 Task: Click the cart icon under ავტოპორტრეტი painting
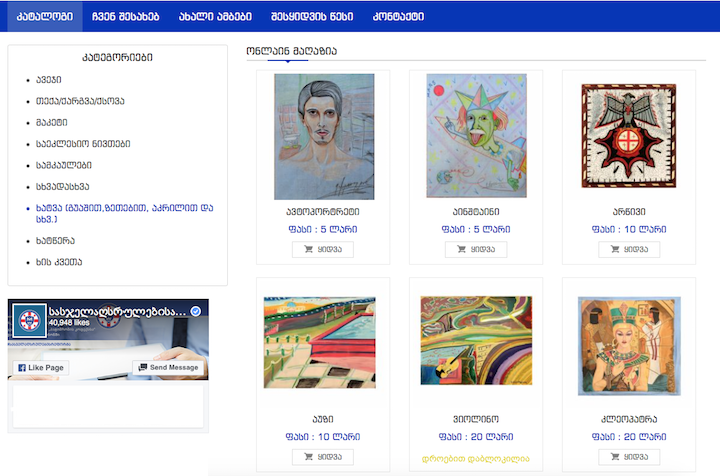309,249
